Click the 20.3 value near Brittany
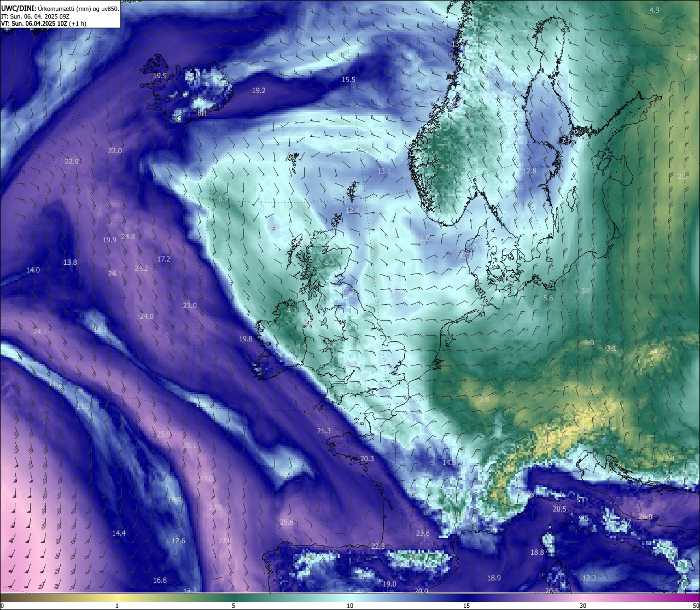 pyautogui.click(x=367, y=459)
